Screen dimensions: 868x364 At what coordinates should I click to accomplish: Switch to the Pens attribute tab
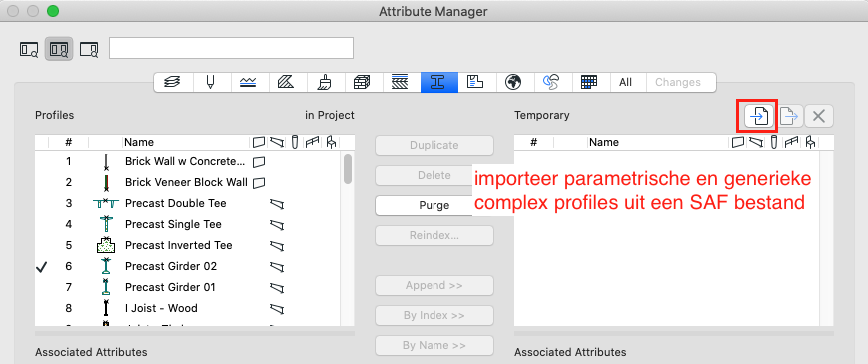point(211,82)
